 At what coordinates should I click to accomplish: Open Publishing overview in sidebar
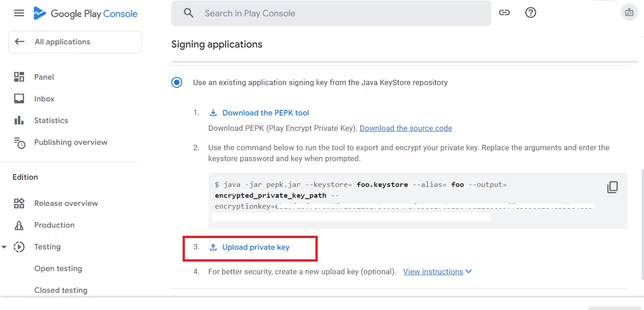point(70,142)
